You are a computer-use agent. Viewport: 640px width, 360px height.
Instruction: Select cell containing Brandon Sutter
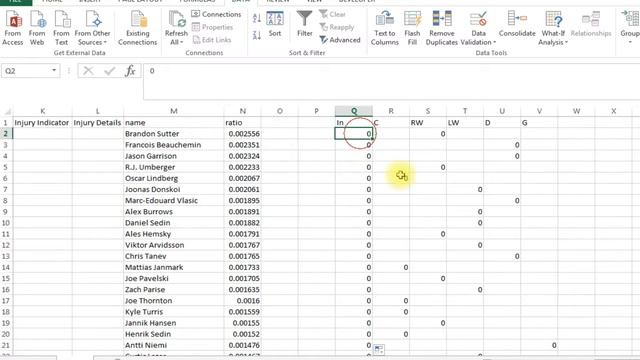173,133
